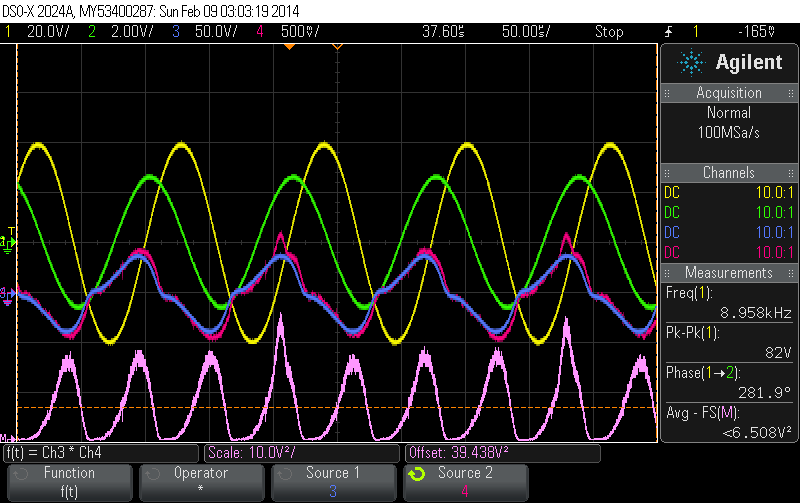
Task: Select the Source 2 softkey
Action: (x=465, y=483)
